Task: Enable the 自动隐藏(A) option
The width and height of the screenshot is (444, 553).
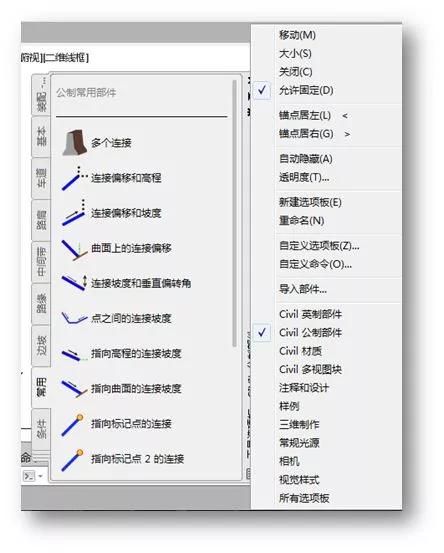Action: pyautogui.click(x=305, y=159)
